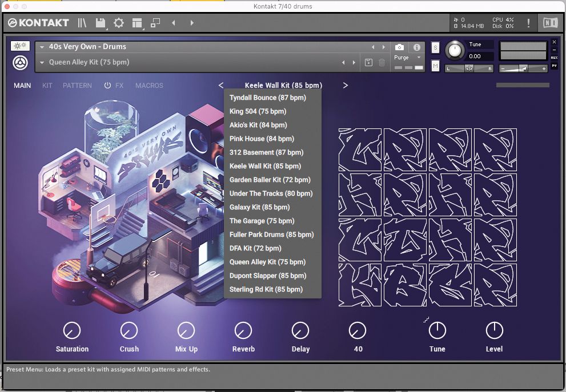Click the AUX button on the instrument strip

554,57
